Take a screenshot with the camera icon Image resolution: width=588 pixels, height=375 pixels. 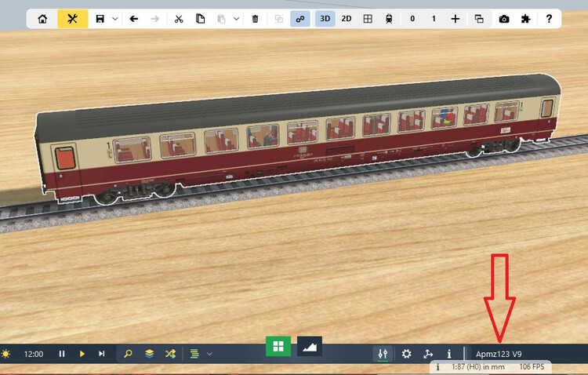point(504,19)
